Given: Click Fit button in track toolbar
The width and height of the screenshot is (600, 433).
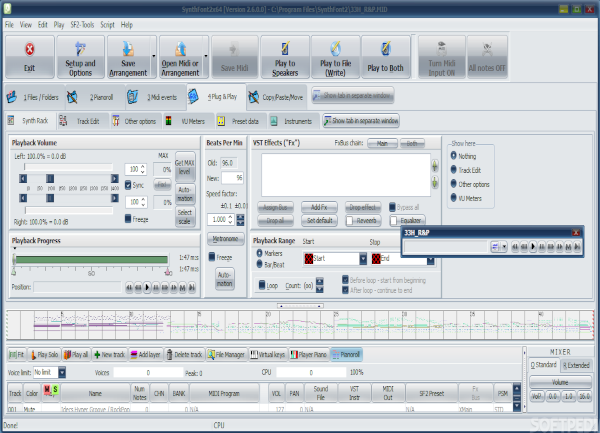Looking at the screenshot, I should [x=16, y=355].
